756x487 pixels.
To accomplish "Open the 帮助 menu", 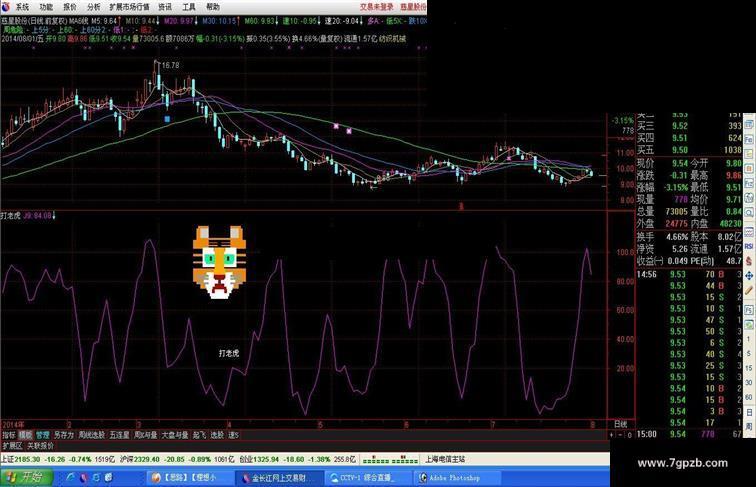I will 213,7.
